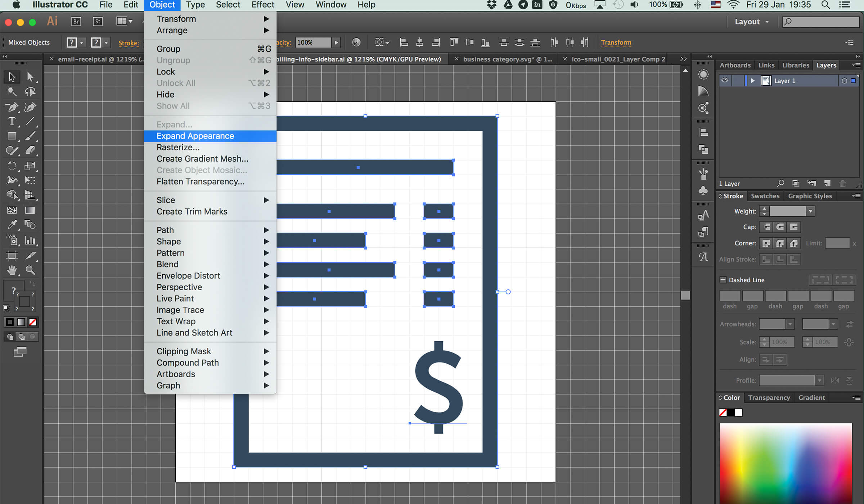Screen dimensions: 864x504
Task: Open the Effect menu
Action: coord(263,5)
